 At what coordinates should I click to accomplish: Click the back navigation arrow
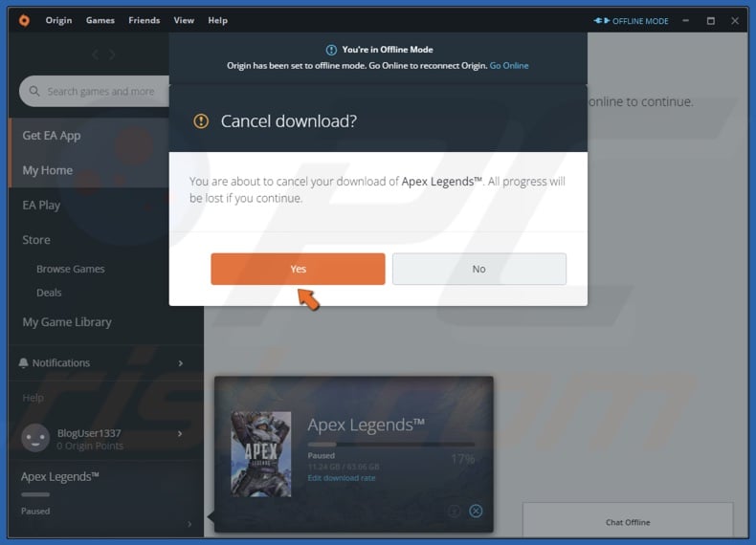coord(96,54)
